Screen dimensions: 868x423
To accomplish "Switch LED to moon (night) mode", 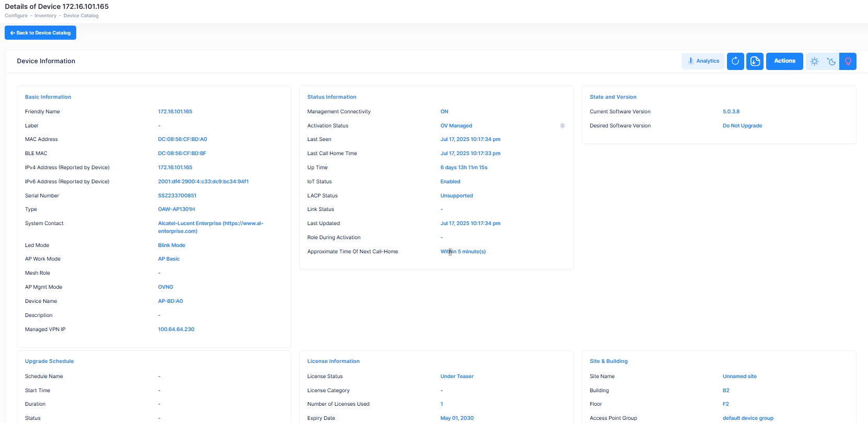I will (831, 61).
